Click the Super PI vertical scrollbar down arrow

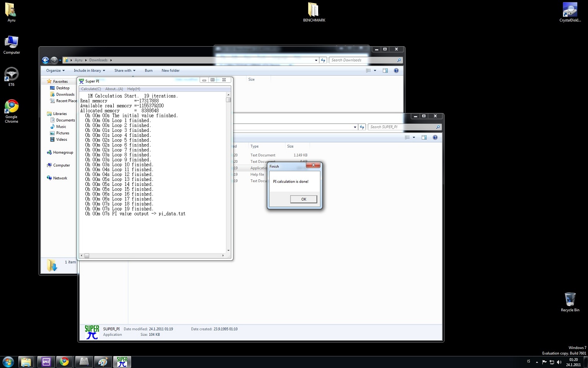tap(229, 250)
